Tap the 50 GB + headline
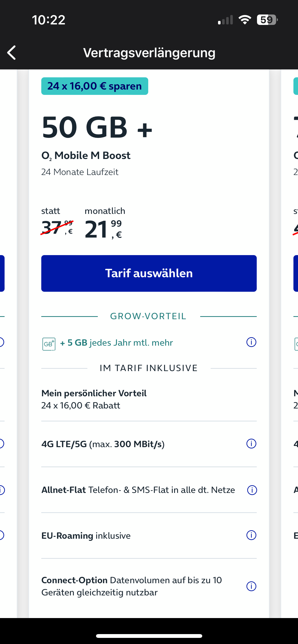Screen dimensions: 298x644 (97, 127)
